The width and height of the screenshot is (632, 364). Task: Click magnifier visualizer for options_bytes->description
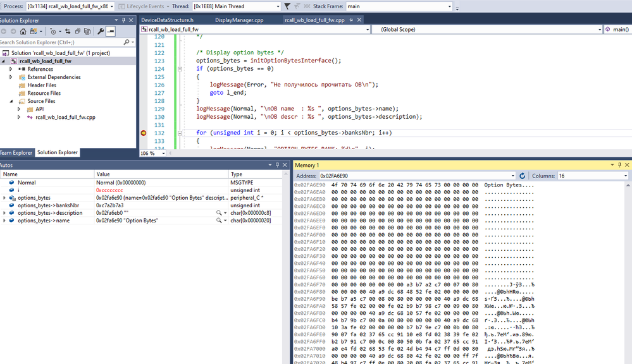(219, 213)
